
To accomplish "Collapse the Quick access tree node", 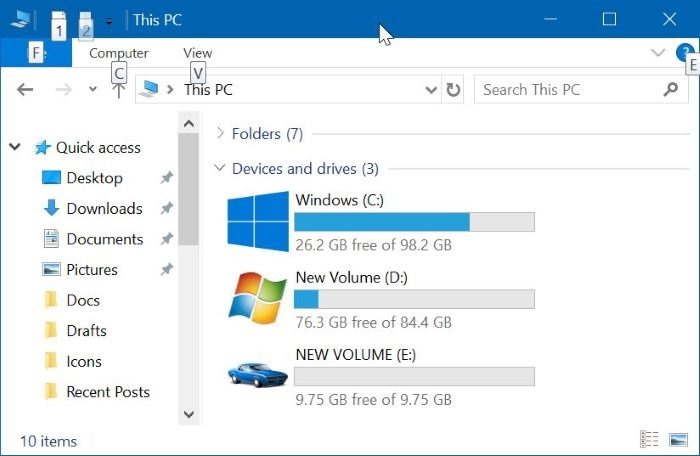I will [15, 147].
